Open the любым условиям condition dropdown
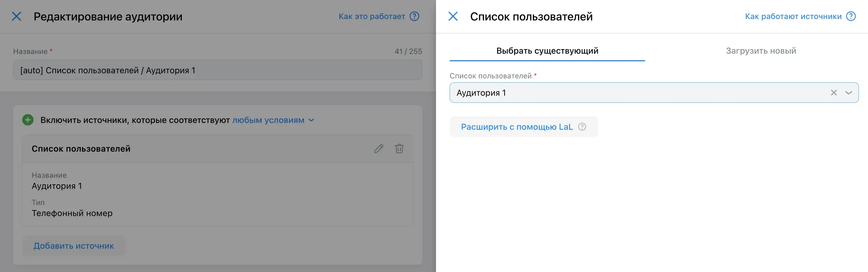 (x=273, y=120)
